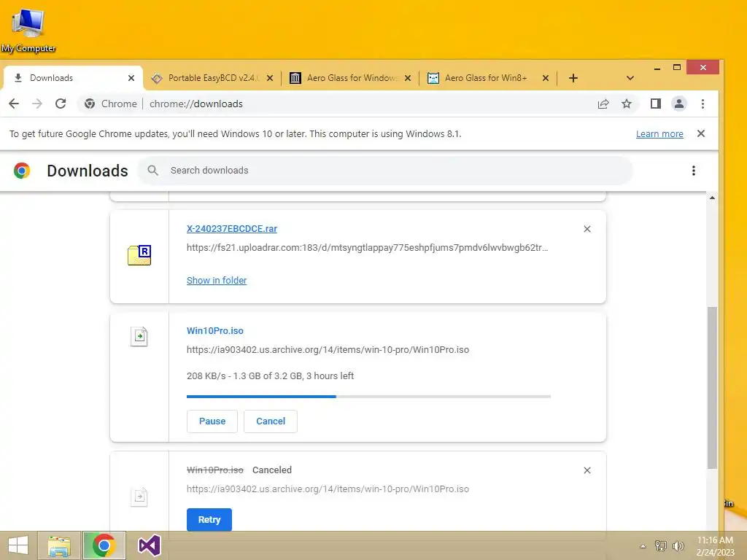Screen dimensions: 747x560
Task: Pause the Win10Pro.iso download
Action: click(x=212, y=421)
